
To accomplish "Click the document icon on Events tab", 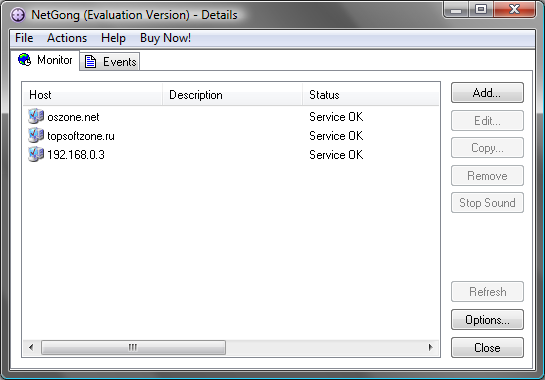I will click(x=91, y=62).
